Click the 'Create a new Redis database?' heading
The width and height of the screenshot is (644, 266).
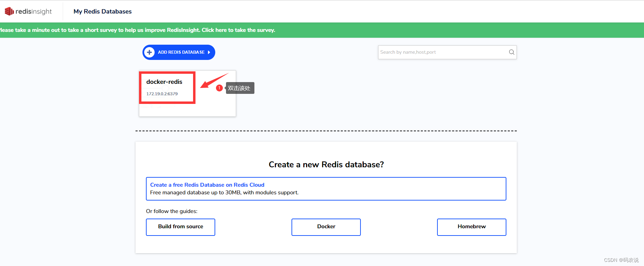pyautogui.click(x=326, y=165)
